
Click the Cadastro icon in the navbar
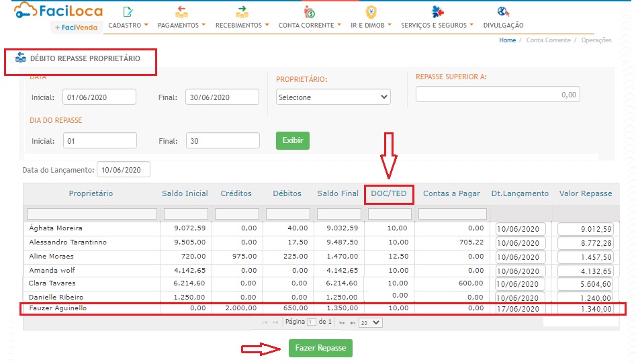point(128,11)
